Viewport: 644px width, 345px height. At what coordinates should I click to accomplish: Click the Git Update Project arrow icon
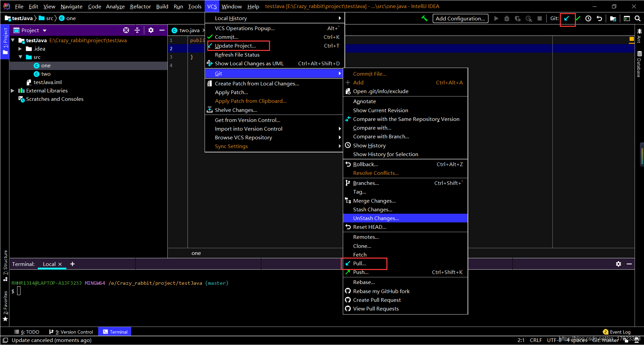coord(567,18)
